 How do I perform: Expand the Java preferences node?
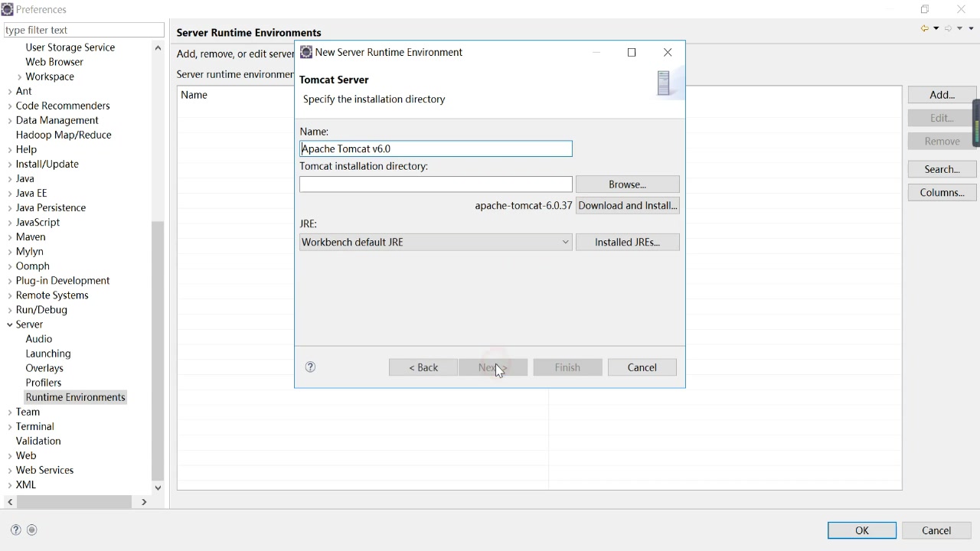click(10, 178)
